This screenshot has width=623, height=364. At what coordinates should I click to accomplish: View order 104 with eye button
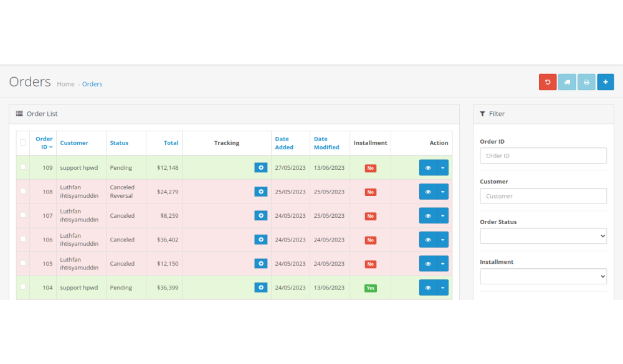[x=428, y=288]
